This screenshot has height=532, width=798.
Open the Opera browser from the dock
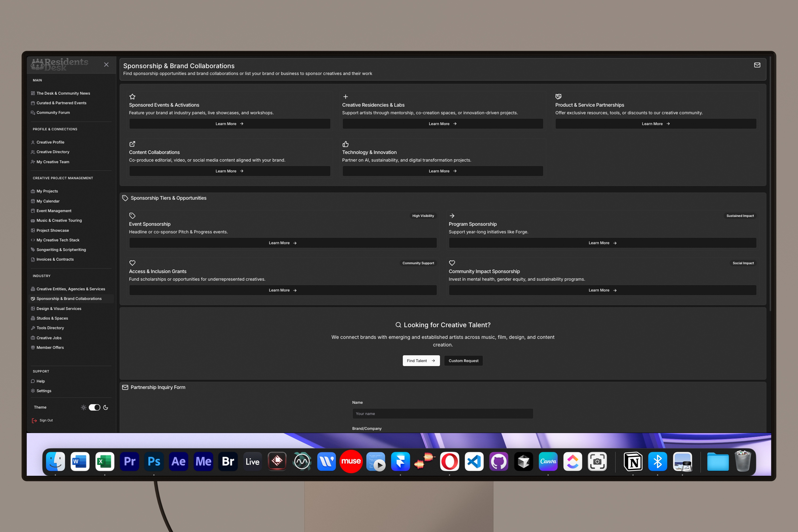tap(450, 461)
